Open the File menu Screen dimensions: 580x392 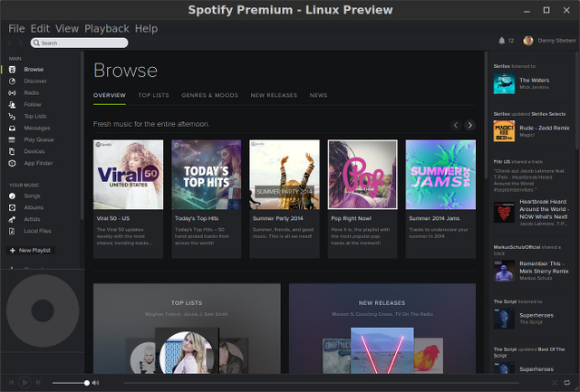tap(16, 28)
